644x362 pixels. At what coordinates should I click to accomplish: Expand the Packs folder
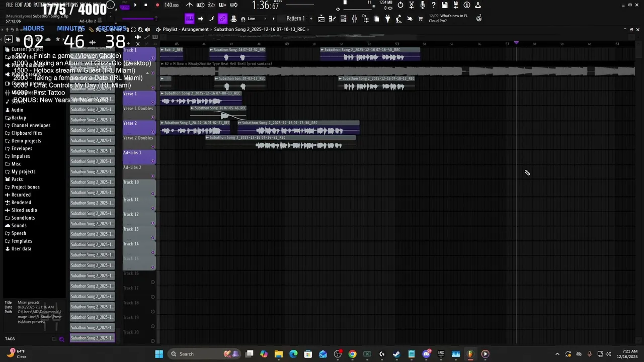[17, 179]
